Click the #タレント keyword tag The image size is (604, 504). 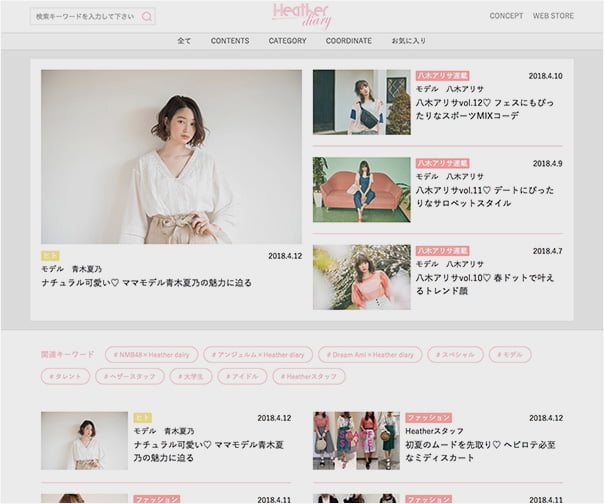(x=65, y=376)
